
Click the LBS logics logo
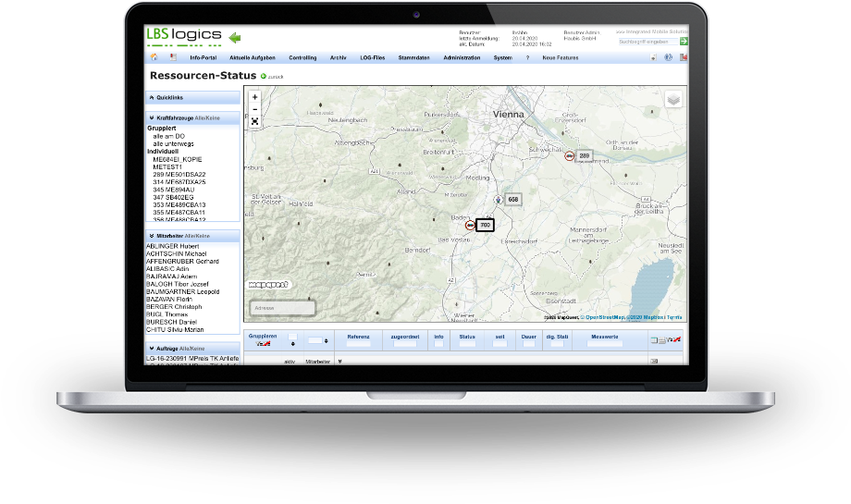click(x=184, y=35)
